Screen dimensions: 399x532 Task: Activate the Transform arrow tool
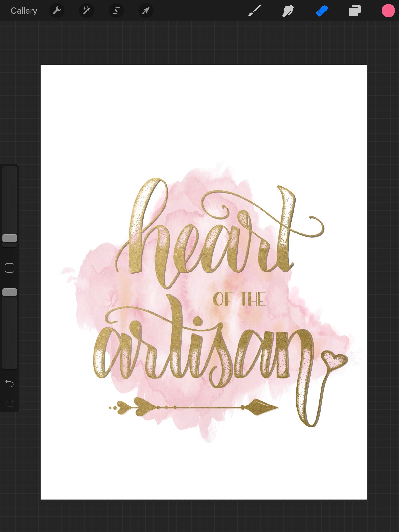pos(146,11)
